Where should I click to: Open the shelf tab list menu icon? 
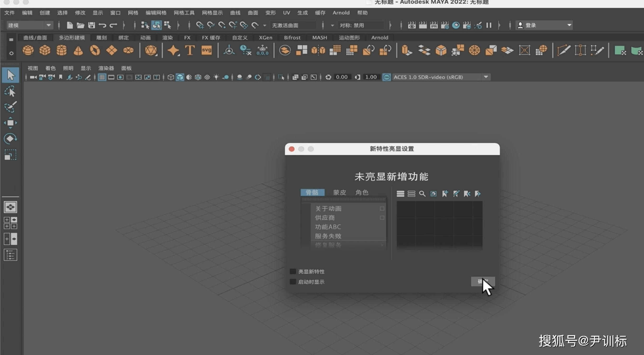(11, 39)
